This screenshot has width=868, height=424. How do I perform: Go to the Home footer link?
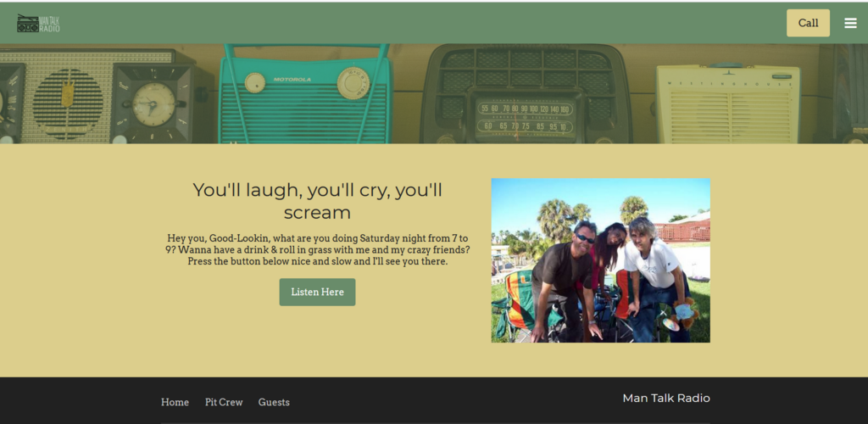click(175, 402)
